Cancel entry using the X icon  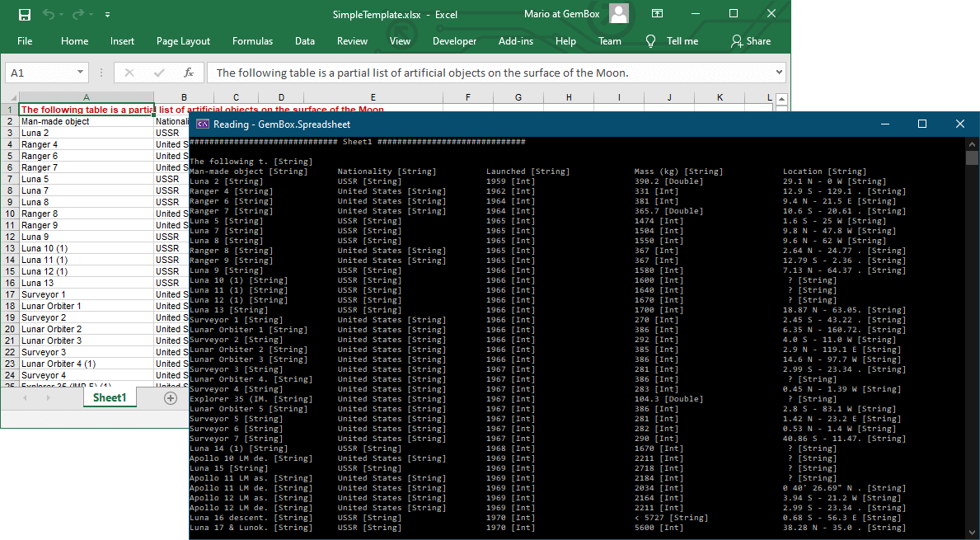click(129, 73)
